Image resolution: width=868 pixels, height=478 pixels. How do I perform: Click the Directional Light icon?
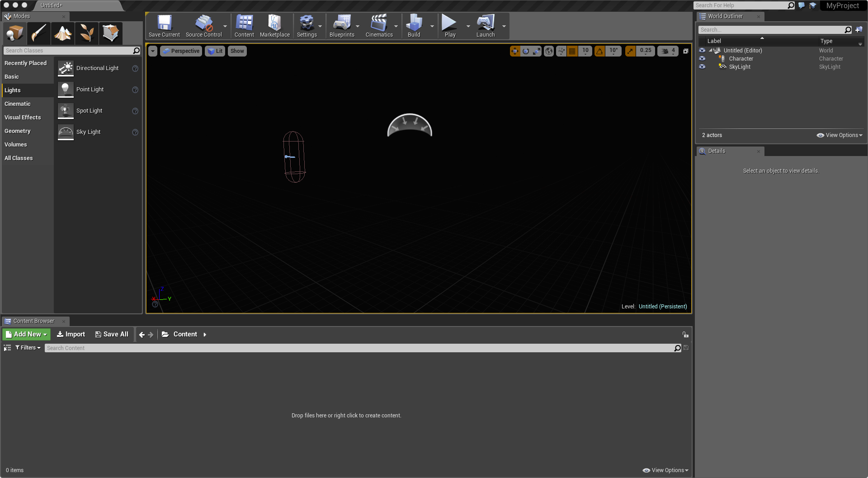66,68
